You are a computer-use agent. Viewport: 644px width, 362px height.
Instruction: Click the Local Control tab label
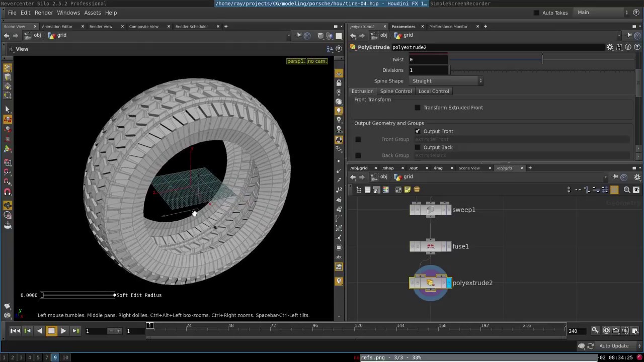point(433,91)
